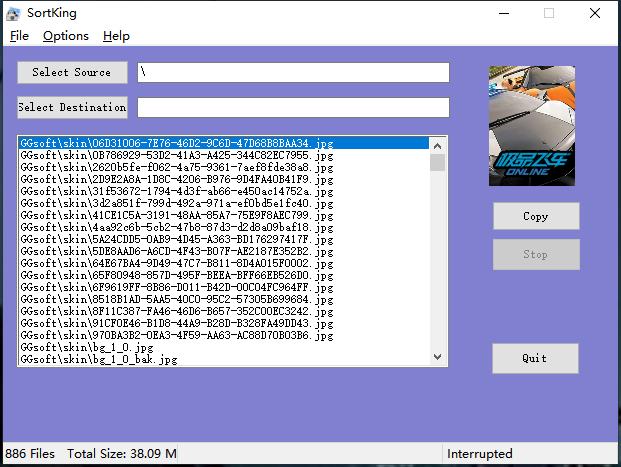Click the file list scroll down arrow
This screenshot has width=621, height=467.
pos(437,356)
